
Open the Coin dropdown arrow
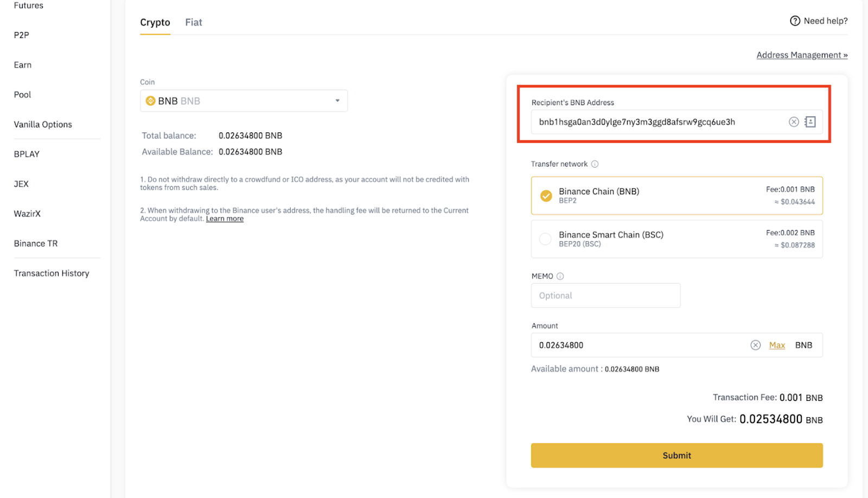(x=337, y=101)
